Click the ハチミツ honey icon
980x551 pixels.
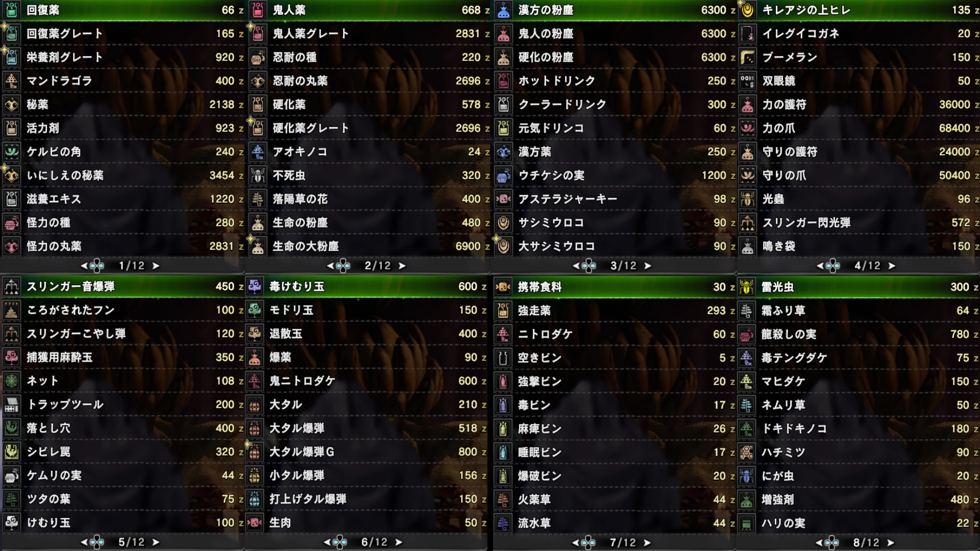(x=746, y=452)
